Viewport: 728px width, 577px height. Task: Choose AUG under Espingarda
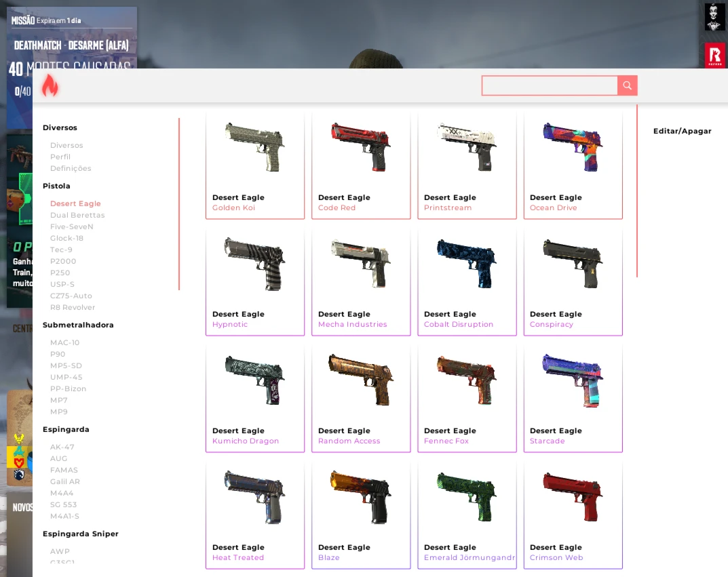click(58, 459)
